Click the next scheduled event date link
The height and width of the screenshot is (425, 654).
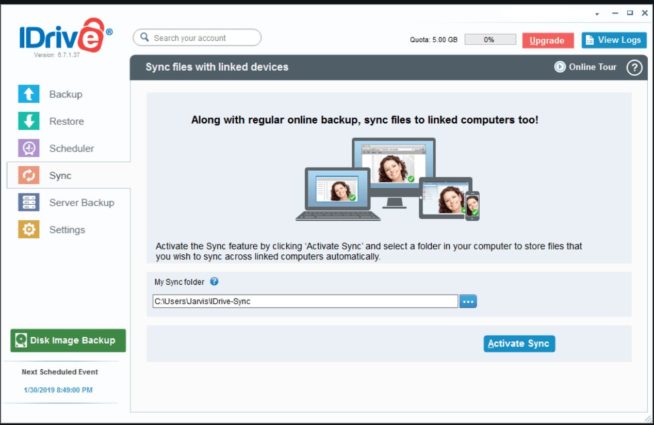point(58,390)
